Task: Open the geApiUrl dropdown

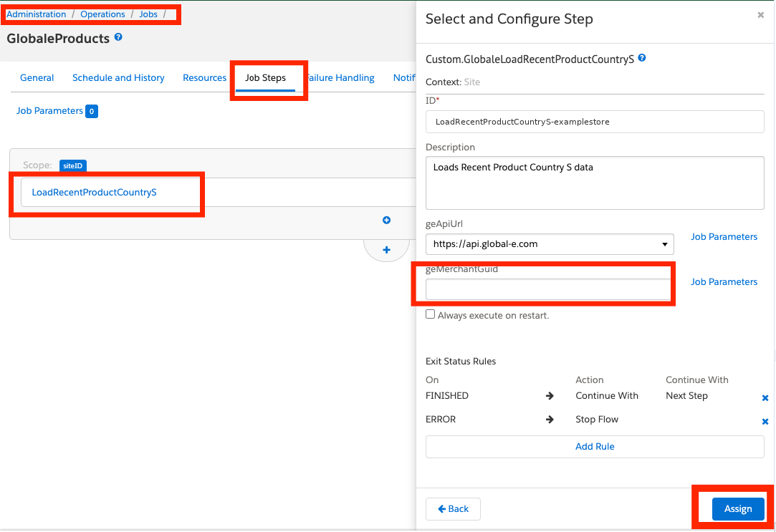Action: [x=550, y=244]
